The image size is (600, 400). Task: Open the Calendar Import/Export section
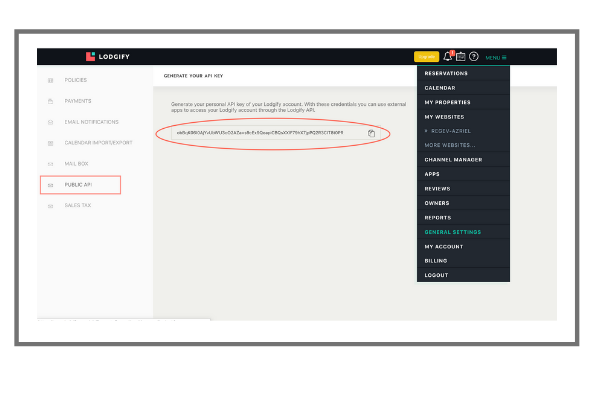[x=98, y=143]
